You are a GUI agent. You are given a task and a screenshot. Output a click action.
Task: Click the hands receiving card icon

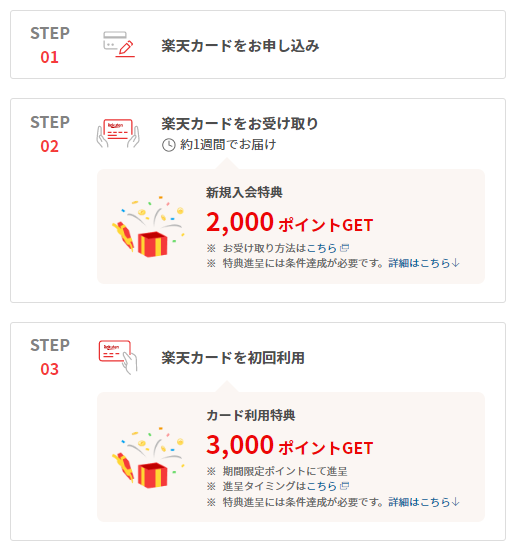[118, 133]
